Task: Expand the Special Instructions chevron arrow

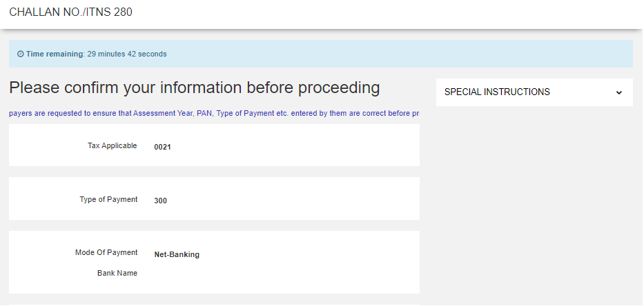Action: coord(618,92)
